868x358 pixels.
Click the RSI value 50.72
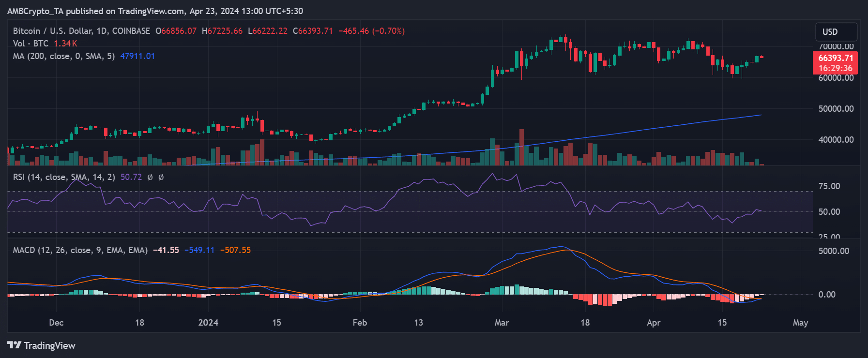pos(131,177)
